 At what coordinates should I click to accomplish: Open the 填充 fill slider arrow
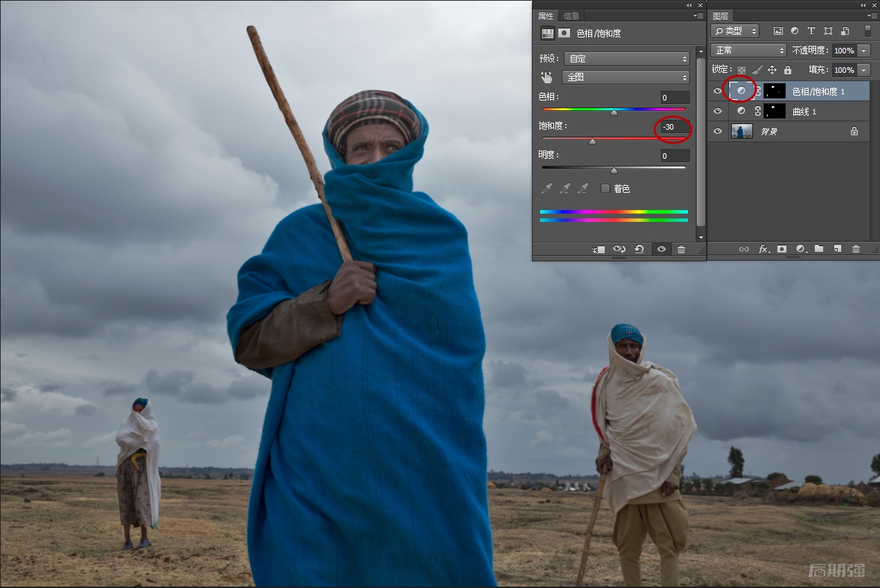[x=863, y=70]
